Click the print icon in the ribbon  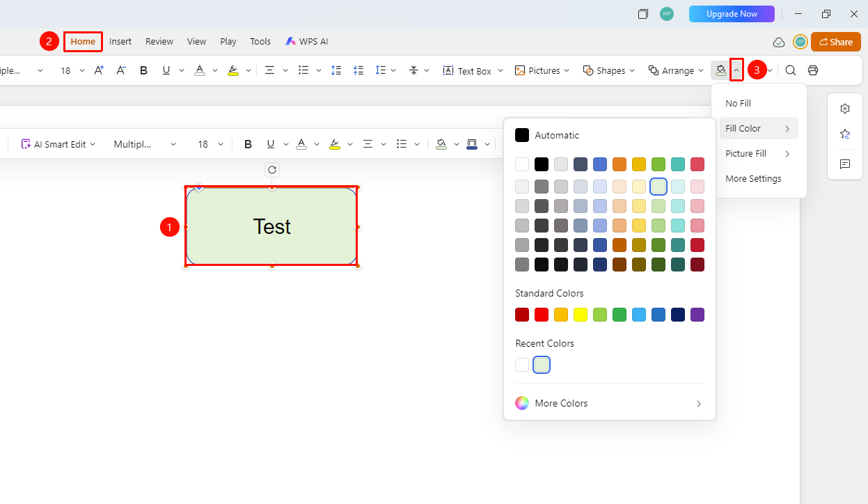coord(813,70)
